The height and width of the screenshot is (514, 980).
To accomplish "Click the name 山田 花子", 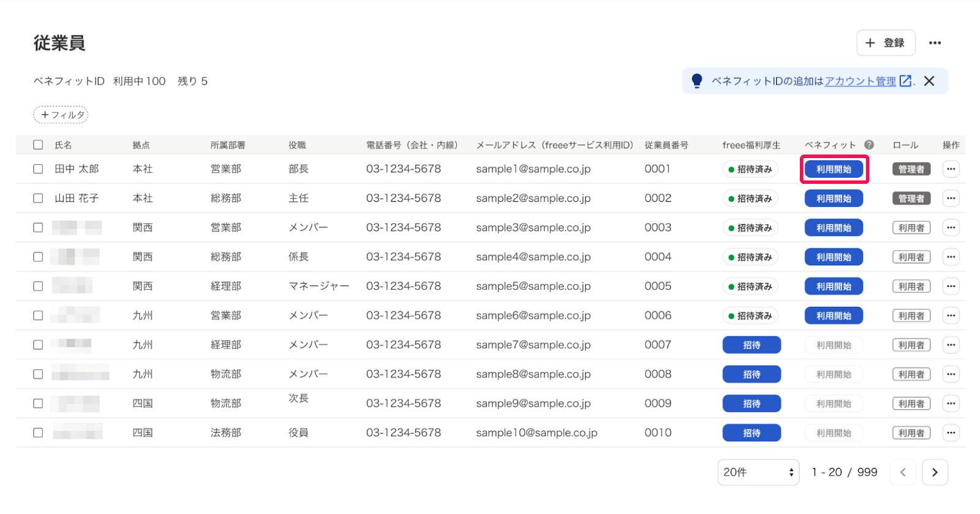I will coord(77,198).
